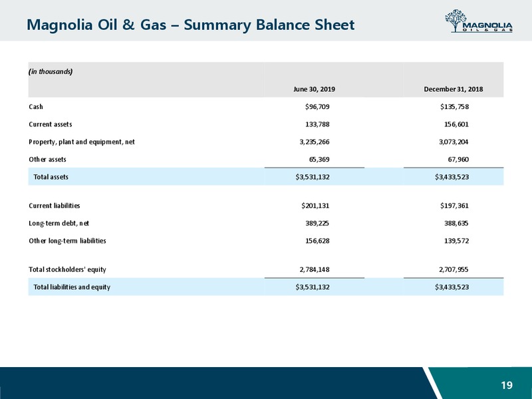Image resolution: width=532 pixels, height=399 pixels.
Task: Select Other assets value 65,369
Action: click(x=319, y=160)
